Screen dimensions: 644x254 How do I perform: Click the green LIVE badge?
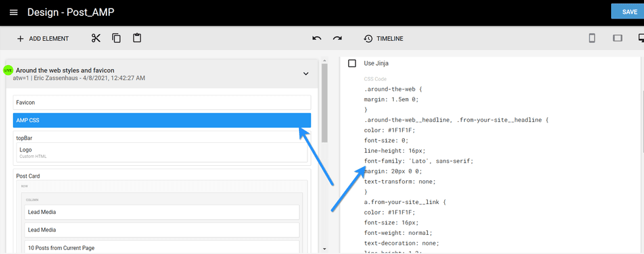click(x=7, y=70)
